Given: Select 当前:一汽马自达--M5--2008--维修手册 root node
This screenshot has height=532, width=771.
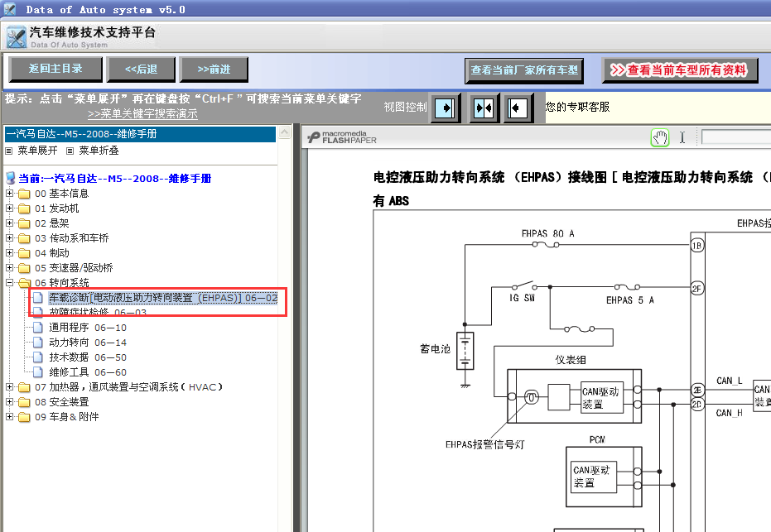Looking at the screenshot, I should [114, 179].
